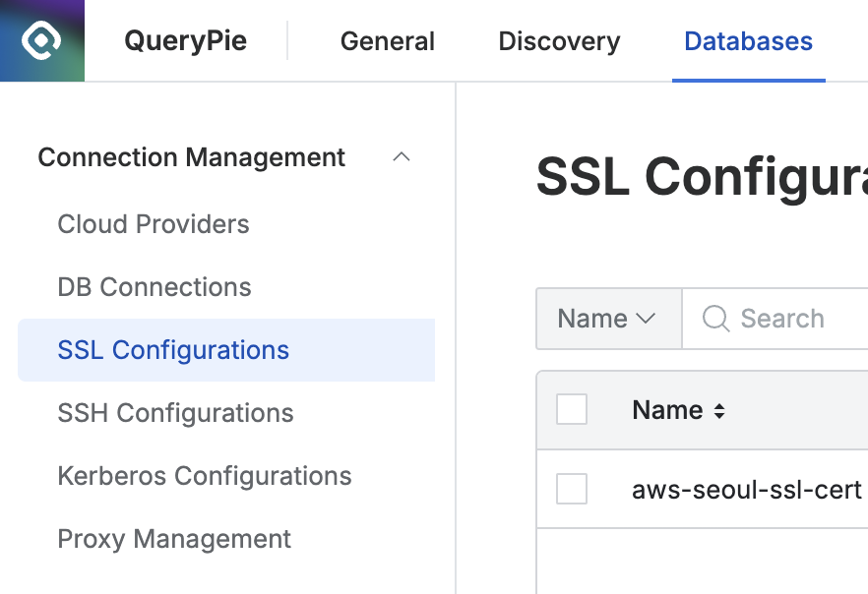Check the box for aws-seoul-ssl-cert row

click(x=572, y=489)
